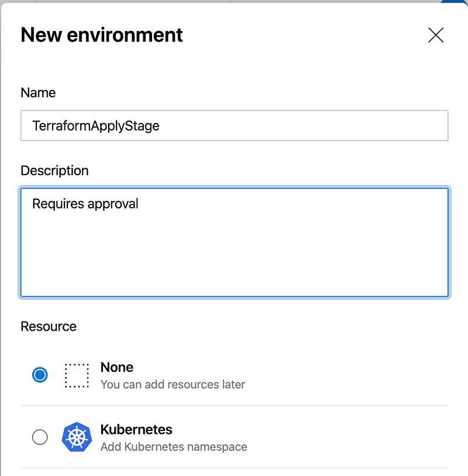This screenshot has width=468, height=476.
Task: Close the New environment dialog
Action: coord(436,35)
